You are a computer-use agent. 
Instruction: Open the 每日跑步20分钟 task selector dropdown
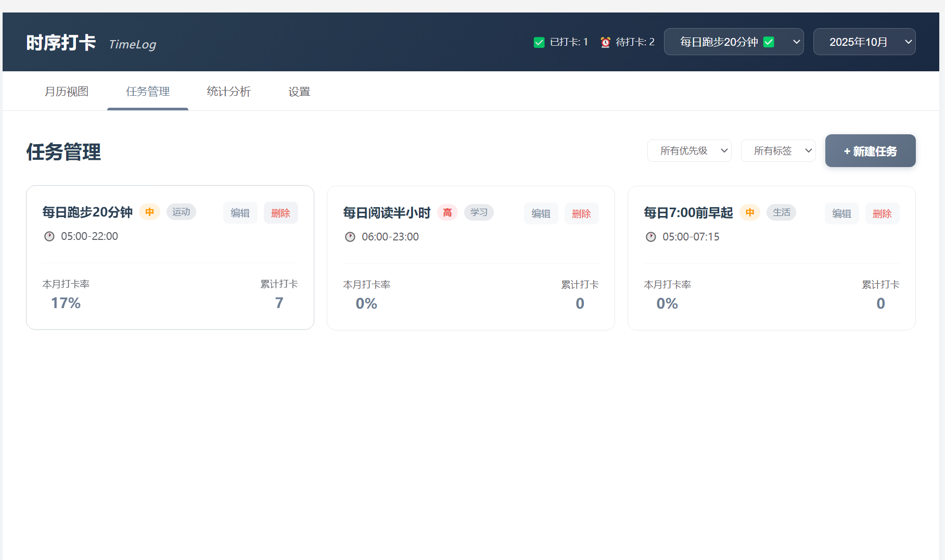(x=733, y=42)
